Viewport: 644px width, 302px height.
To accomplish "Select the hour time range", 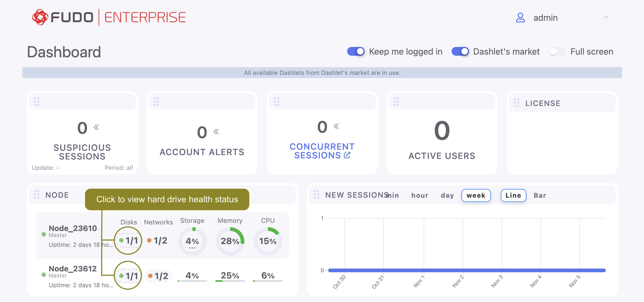I will 420,196.
